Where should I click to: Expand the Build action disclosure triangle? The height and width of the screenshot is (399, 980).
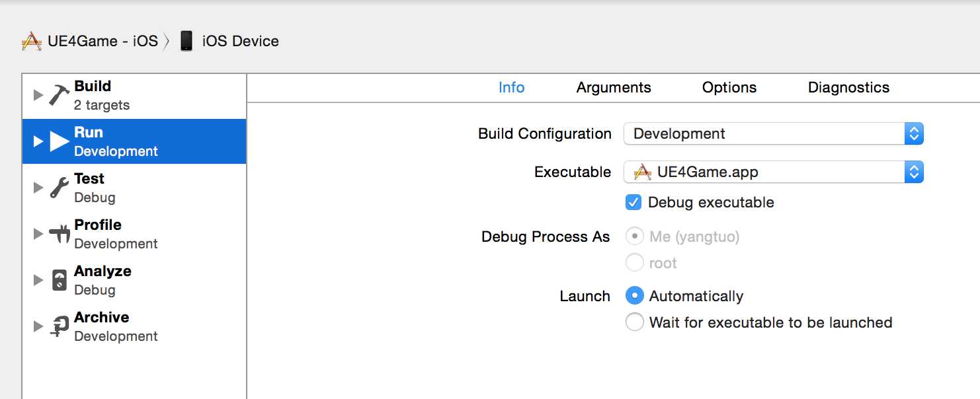[38, 95]
